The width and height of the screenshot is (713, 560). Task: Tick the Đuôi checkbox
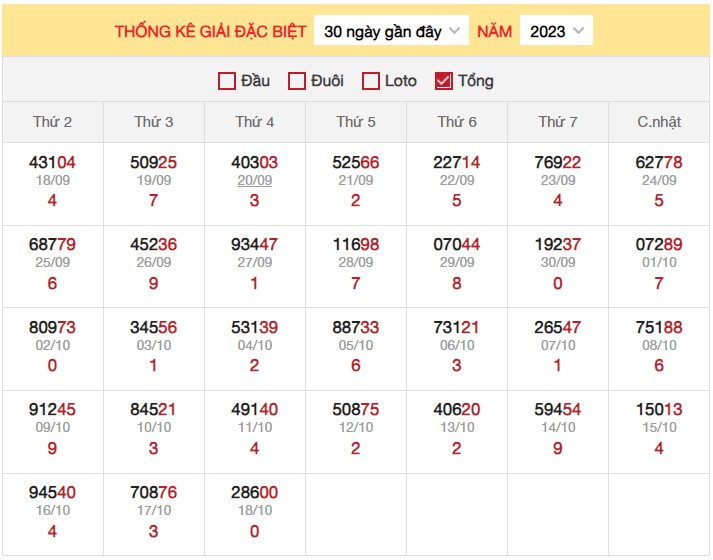297,81
